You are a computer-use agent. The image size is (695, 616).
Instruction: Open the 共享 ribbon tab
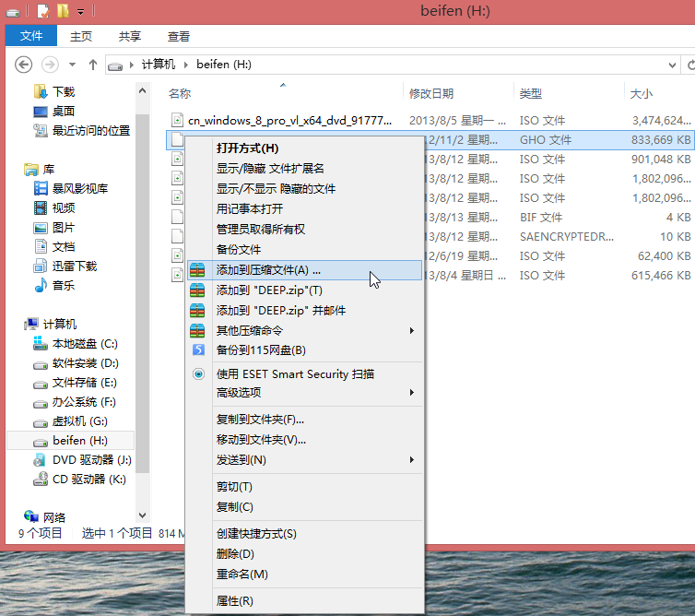coord(130,36)
